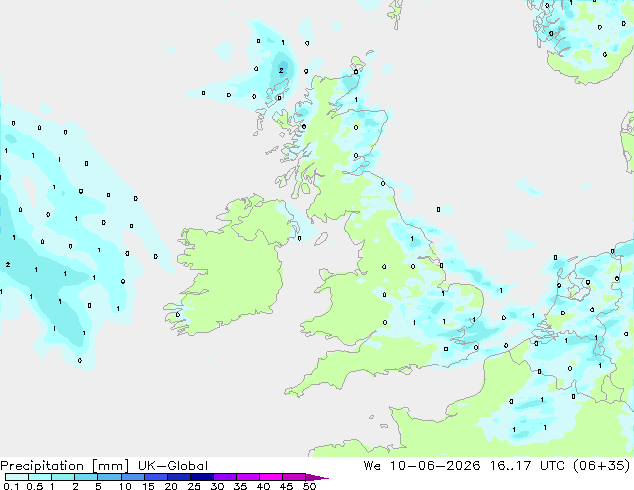634x490 pixels.
Task: Pick the 10–15 mm legend color swatch
Action: [133, 477]
